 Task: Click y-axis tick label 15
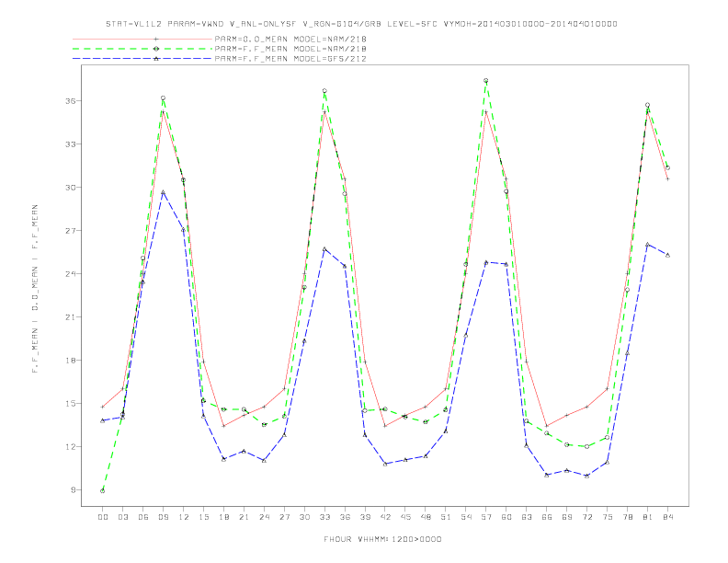point(70,403)
